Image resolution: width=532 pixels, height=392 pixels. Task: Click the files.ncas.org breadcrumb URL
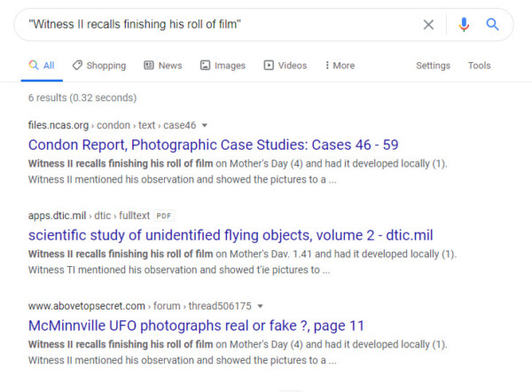[x=112, y=125]
